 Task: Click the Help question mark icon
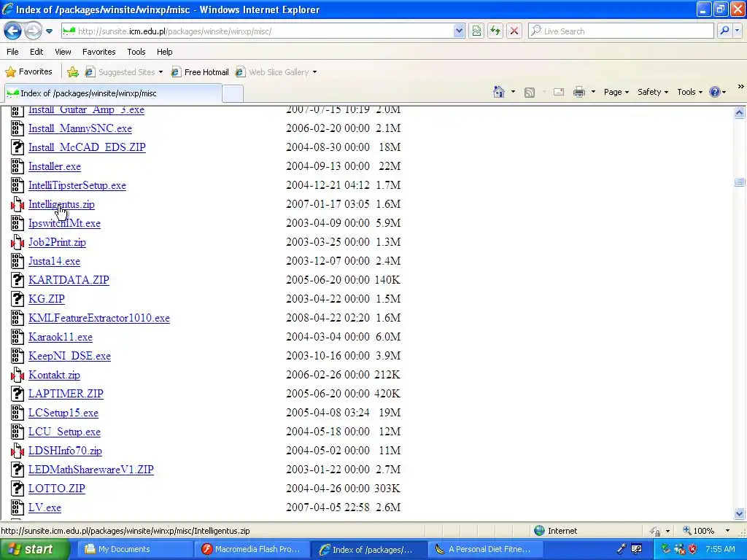[715, 92]
